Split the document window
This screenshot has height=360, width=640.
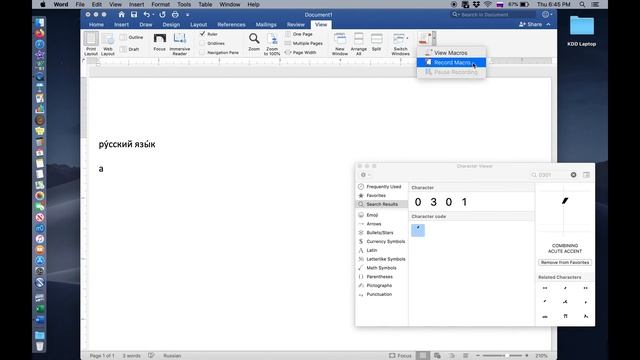376,42
